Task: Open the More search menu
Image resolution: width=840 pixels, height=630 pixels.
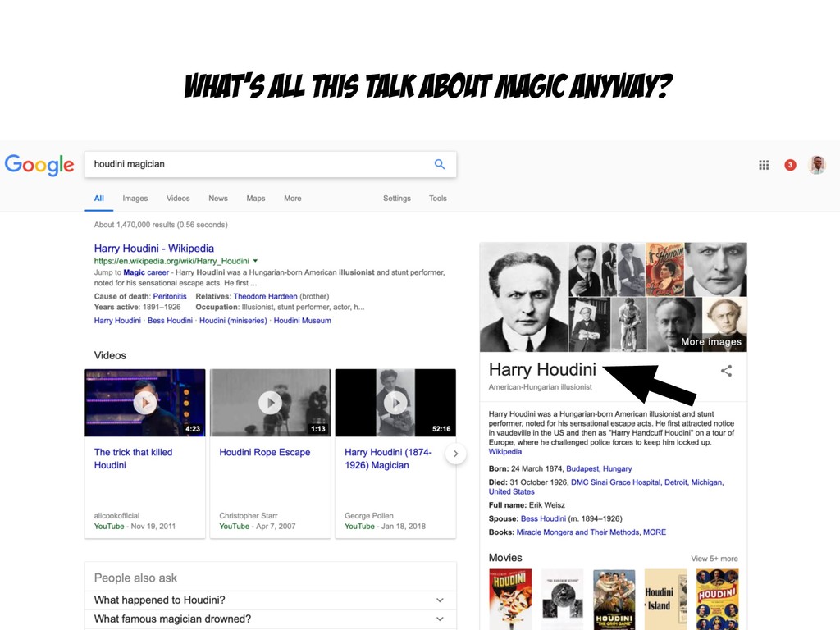Action: pos(293,199)
